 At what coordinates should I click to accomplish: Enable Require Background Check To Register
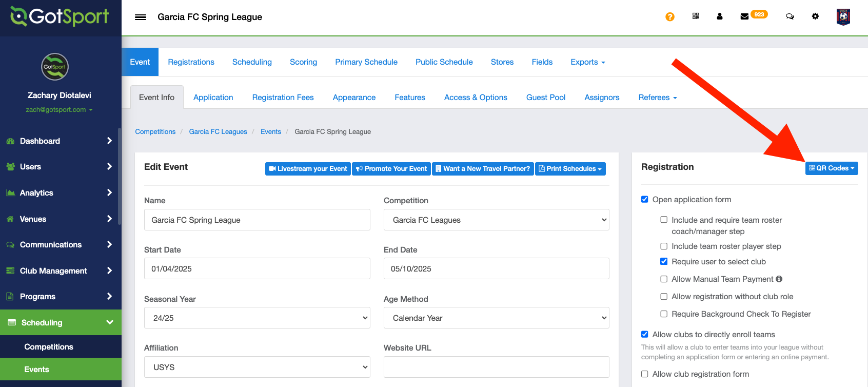pyautogui.click(x=664, y=314)
